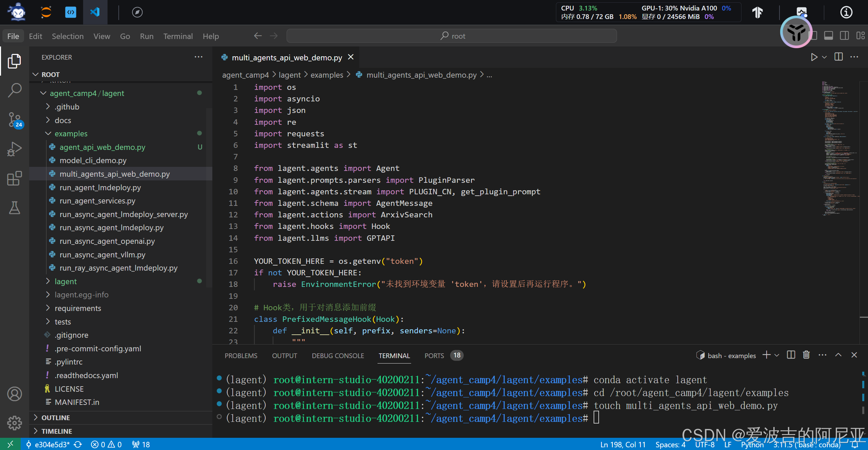
Task: Open Source Control view with 24 badge
Action: [x=15, y=120]
